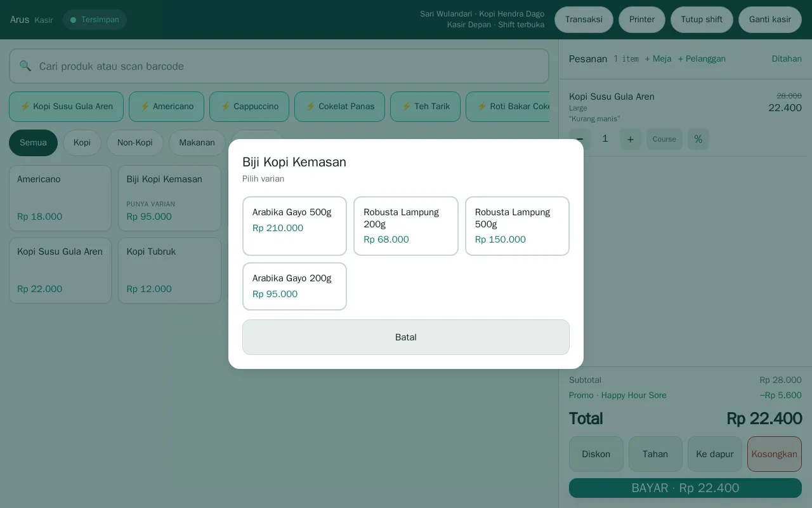Quick-add Teh Tarik shortcut
The image size is (812, 508).
[425, 107]
